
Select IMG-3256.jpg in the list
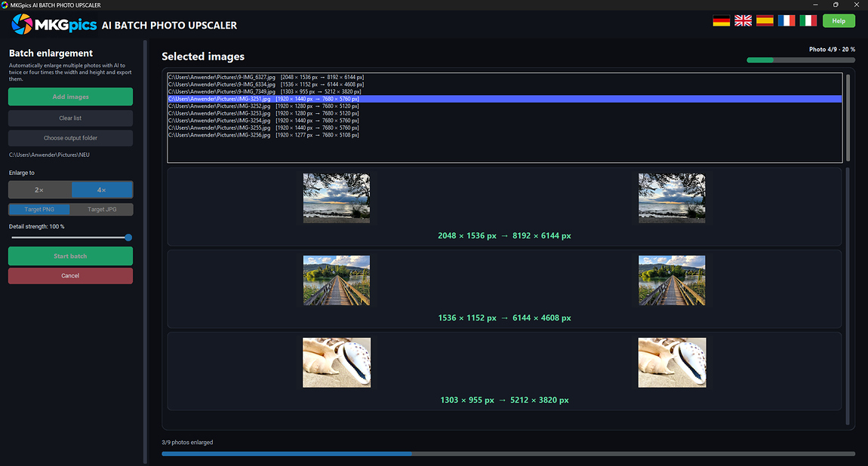[x=504, y=135]
